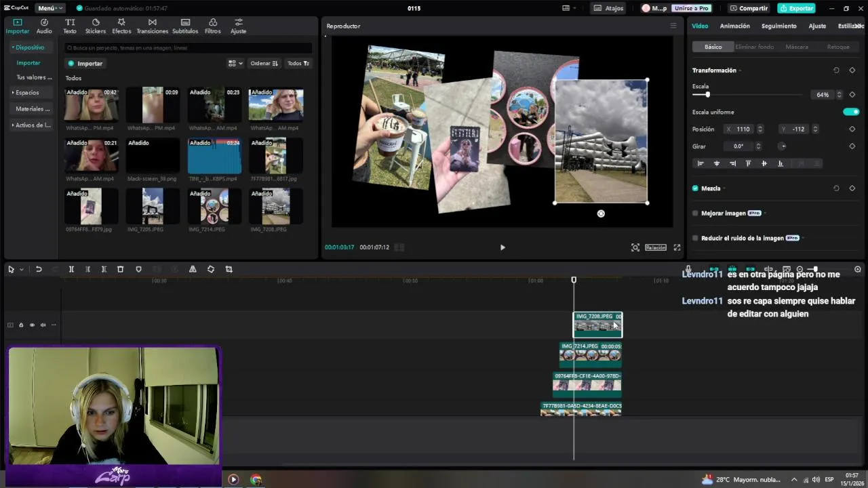Reset Transformación with the circular arrow
The width and height of the screenshot is (868, 488).
[x=836, y=70]
